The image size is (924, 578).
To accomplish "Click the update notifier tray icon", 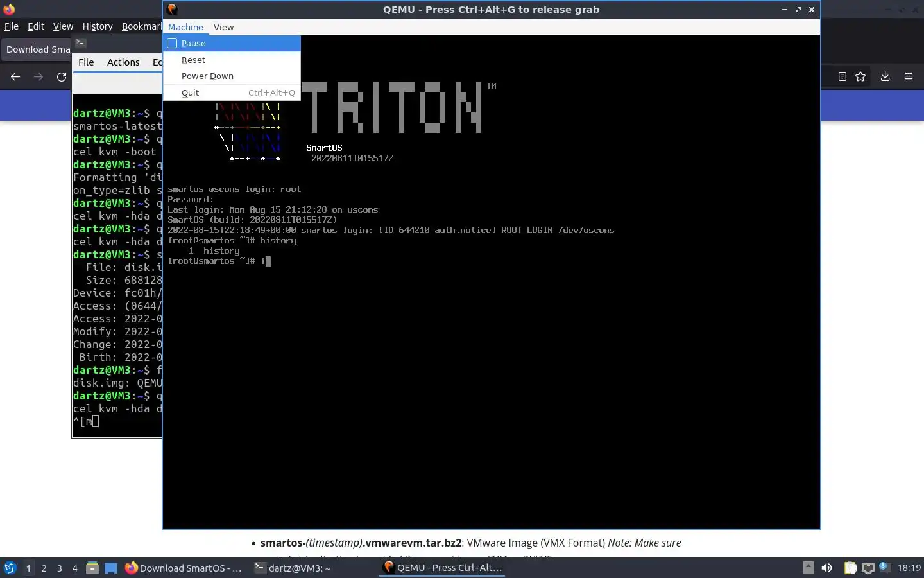I will coord(884,566).
